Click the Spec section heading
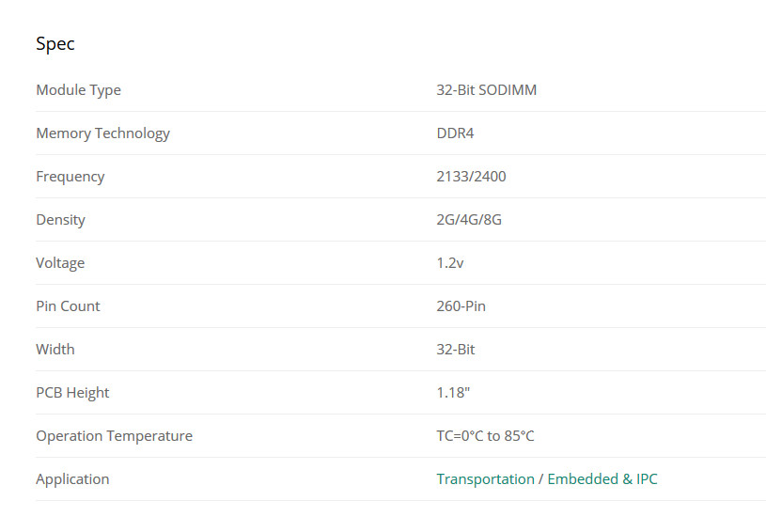This screenshot has width=766, height=532. point(55,44)
